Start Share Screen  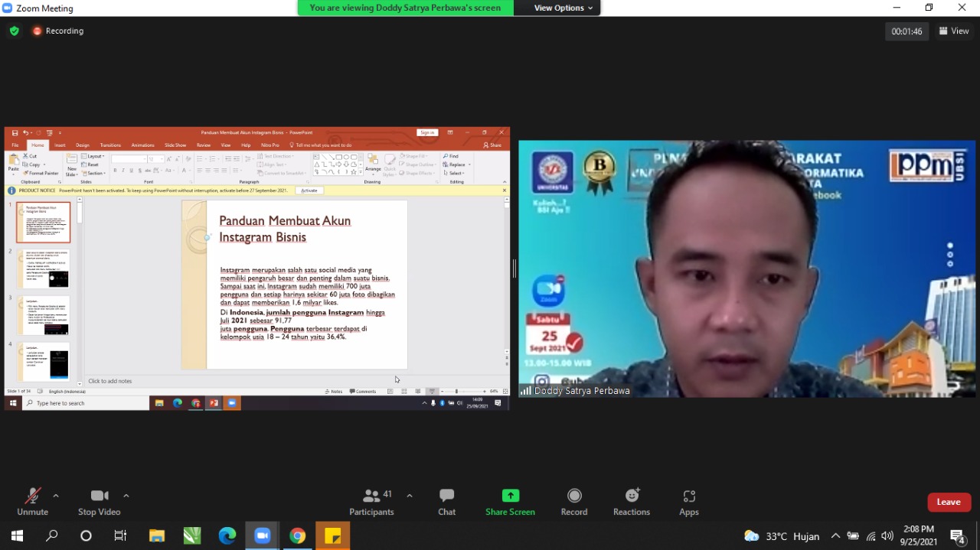pyautogui.click(x=510, y=502)
